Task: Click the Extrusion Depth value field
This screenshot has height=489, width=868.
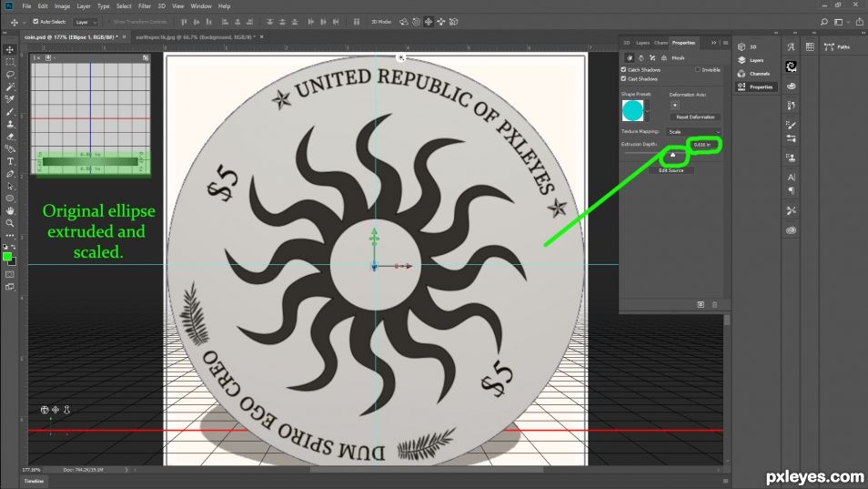Action: click(x=705, y=145)
